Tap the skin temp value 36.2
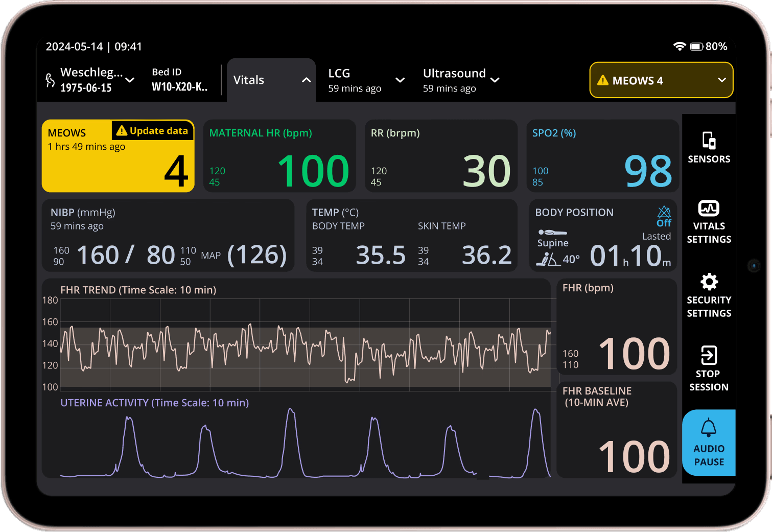The width and height of the screenshot is (772, 532). tap(486, 255)
